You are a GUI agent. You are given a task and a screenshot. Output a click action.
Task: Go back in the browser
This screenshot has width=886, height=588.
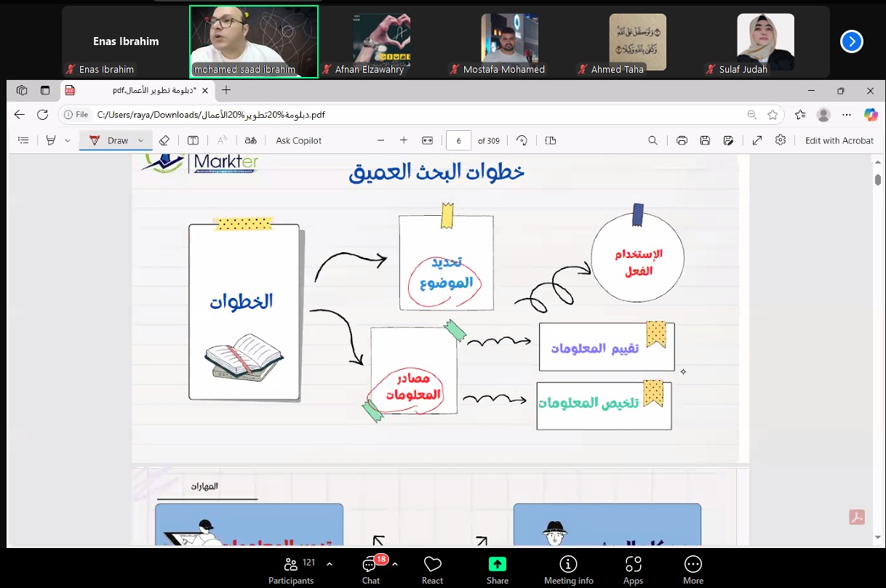[20, 115]
